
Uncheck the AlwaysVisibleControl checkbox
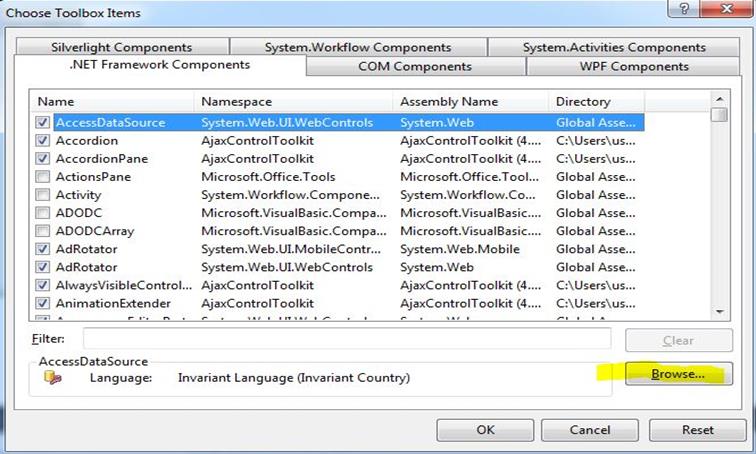tap(42, 285)
